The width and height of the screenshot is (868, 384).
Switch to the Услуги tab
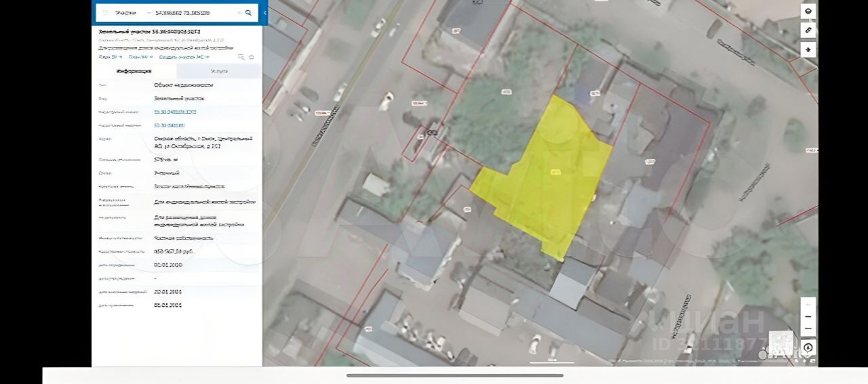coord(219,71)
